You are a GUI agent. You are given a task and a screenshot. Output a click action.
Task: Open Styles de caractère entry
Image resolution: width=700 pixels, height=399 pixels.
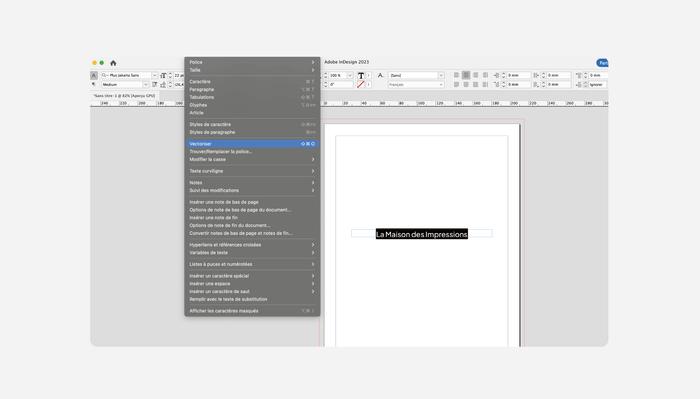coord(252,125)
